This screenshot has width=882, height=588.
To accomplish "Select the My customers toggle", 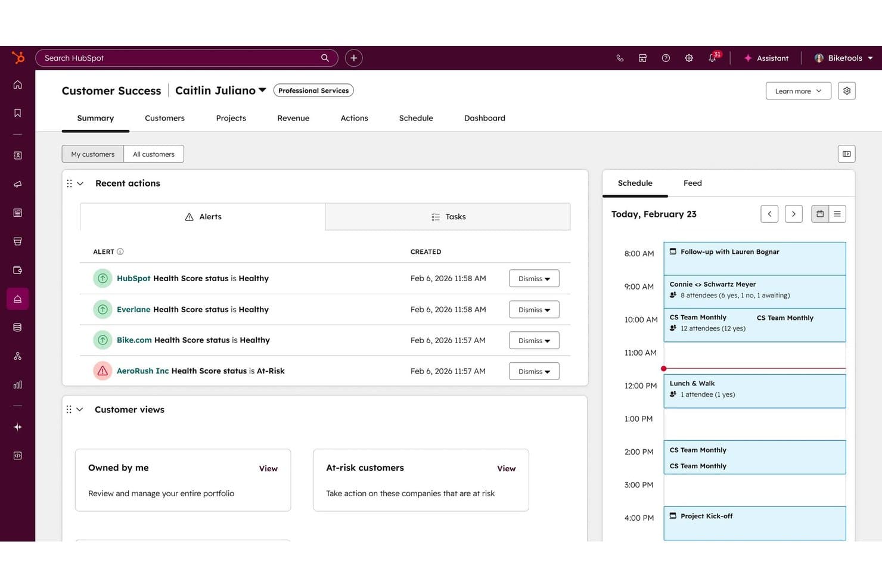I will (x=93, y=154).
